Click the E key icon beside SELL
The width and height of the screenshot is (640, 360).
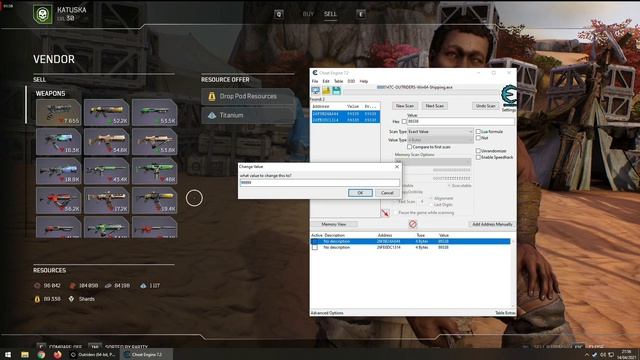361,14
